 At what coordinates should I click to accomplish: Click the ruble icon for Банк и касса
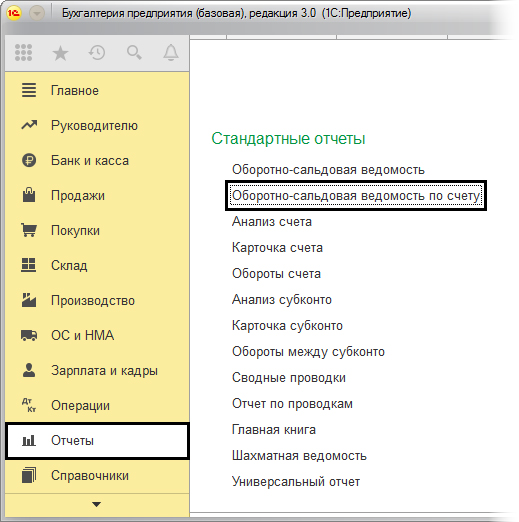(29, 160)
